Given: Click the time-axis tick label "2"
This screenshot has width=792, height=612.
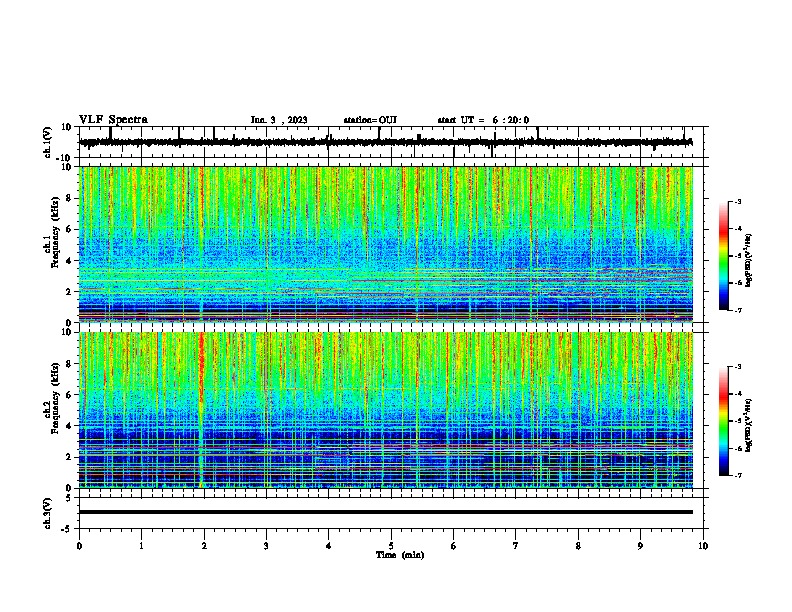Looking at the screenshot, I should [204, 546].
